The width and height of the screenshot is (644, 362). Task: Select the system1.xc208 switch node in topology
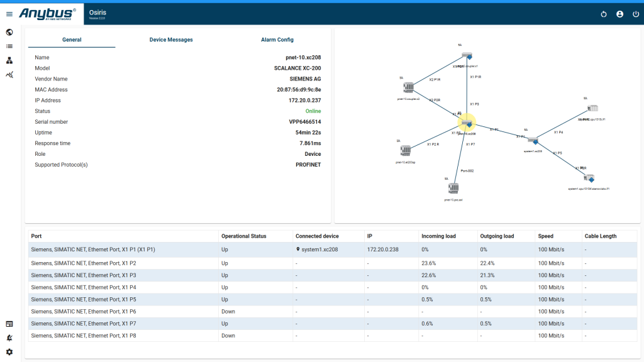(533, 141)
